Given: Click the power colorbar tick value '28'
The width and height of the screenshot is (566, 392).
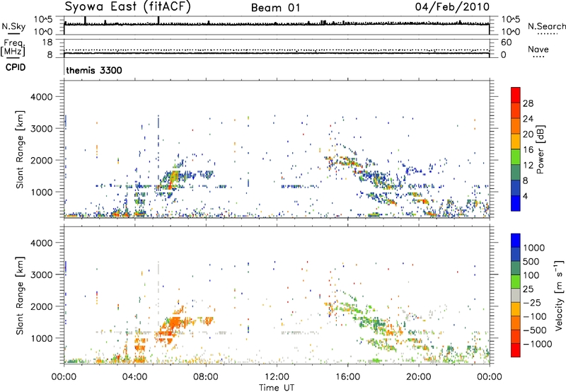Looking at the screenshot, I should click(x=528, y=103).
